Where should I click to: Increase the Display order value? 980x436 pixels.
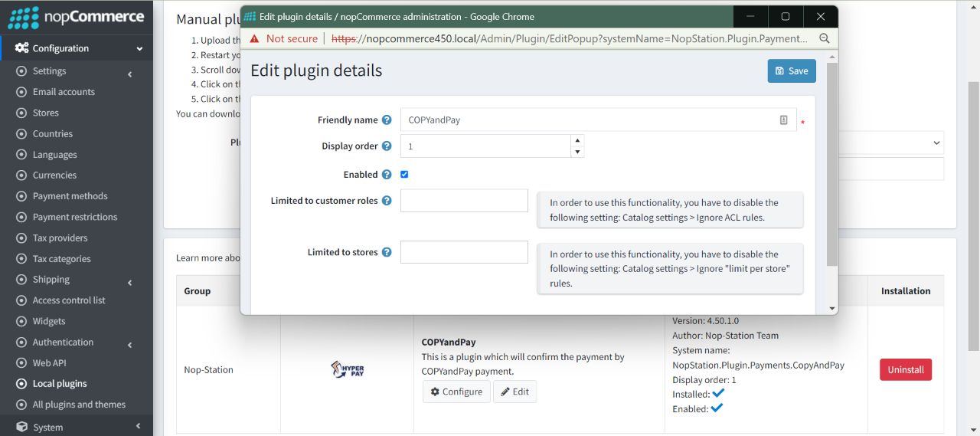(x=577, y=140)
